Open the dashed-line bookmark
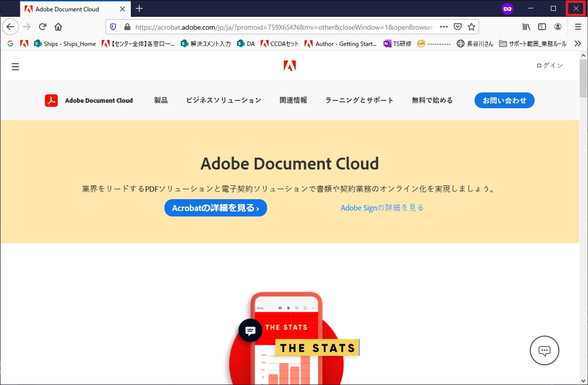588x385 pixels. pyautogui.click(x=434, y=43)
